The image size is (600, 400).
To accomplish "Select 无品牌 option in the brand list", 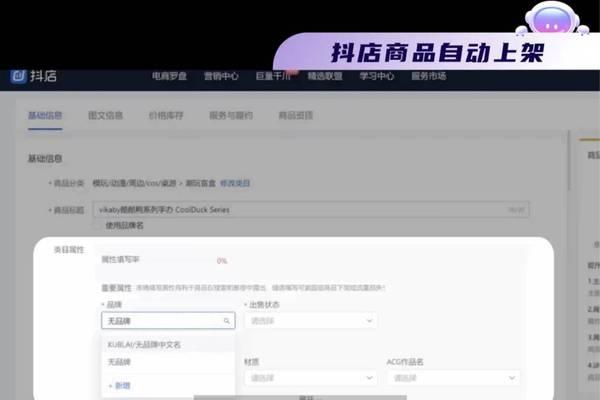I will pyautogui.click(x=168, y=362).
